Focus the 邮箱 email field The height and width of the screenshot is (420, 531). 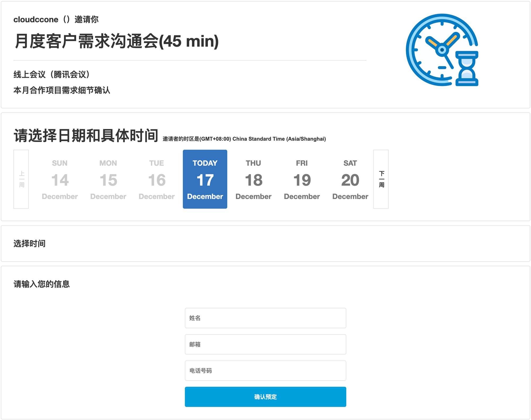pyautogui.click(x=265, y=344)
